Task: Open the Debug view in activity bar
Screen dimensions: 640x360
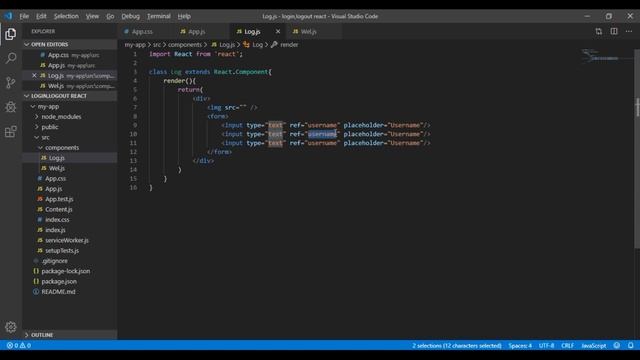Action: point(11,107)
